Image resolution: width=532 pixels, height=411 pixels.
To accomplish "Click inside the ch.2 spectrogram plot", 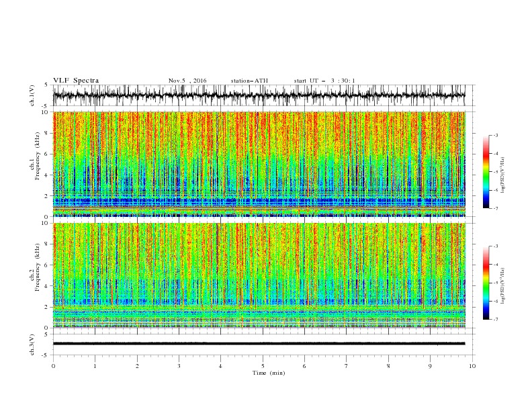I will point(259,275).
